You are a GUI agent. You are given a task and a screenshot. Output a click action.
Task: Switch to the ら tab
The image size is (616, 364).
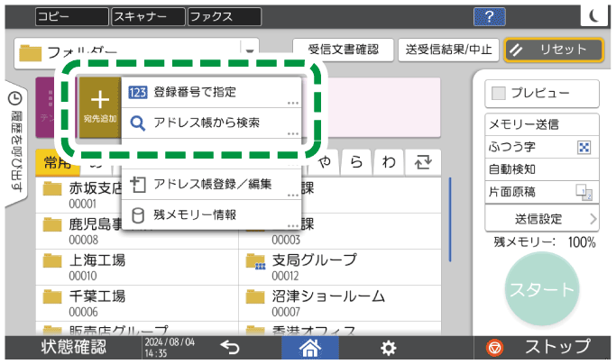click(356, 162)
